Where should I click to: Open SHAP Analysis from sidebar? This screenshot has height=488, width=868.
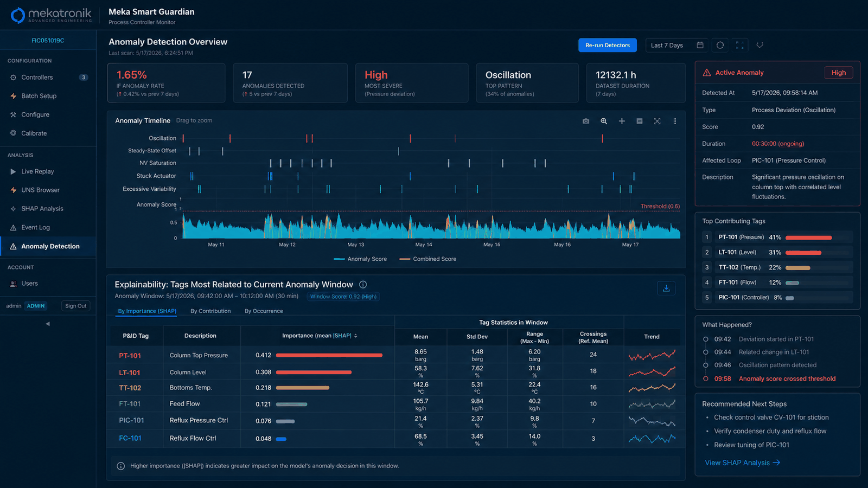pos(48,209)
